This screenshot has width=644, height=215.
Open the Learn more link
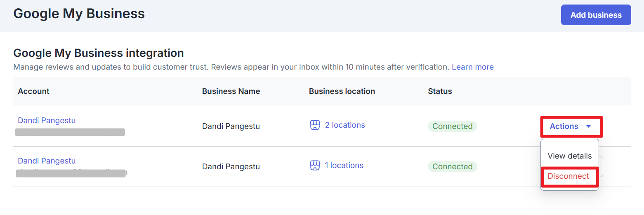[472, 67]
